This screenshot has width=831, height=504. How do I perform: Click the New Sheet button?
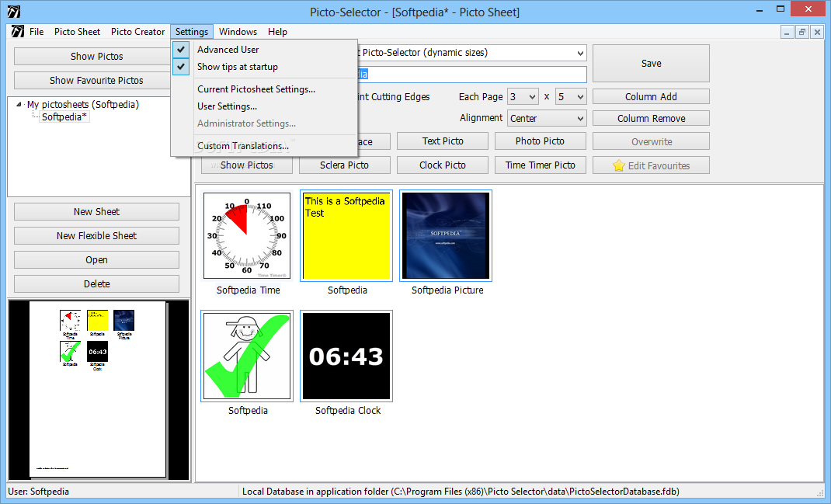(x=96, y=211)
